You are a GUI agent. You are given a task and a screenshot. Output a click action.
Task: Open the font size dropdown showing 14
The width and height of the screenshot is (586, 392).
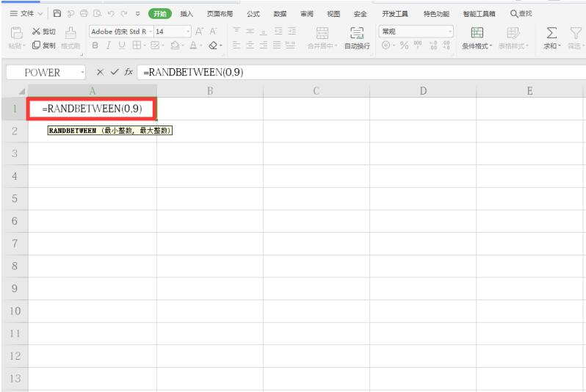tap(188, 32)
